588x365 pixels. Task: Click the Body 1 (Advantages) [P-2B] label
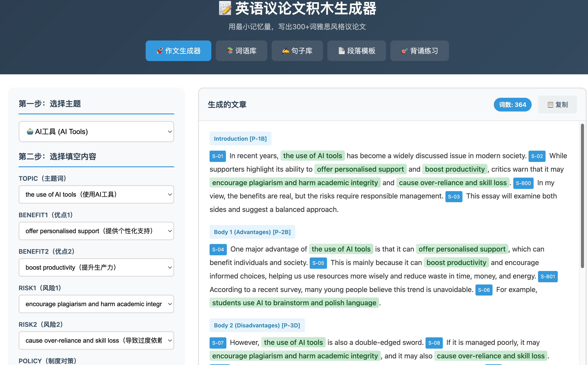coord(252,232)
